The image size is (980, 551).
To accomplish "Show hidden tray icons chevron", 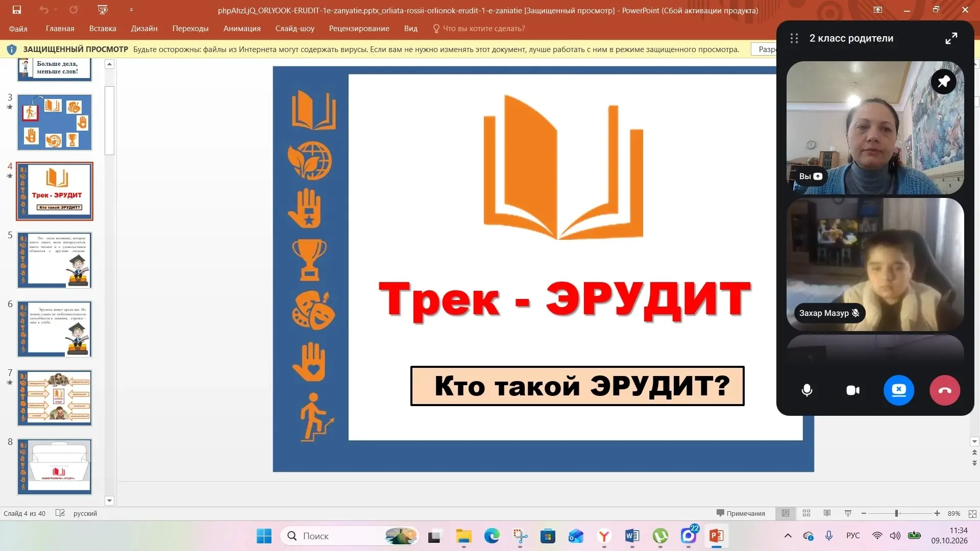I will [x=788, y=536].
